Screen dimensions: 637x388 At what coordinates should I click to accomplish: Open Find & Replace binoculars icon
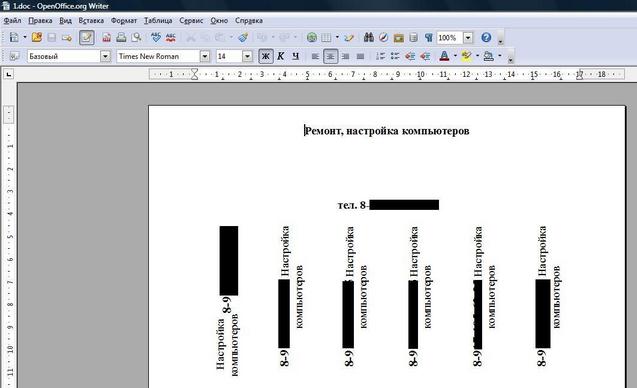pos(368,38)
